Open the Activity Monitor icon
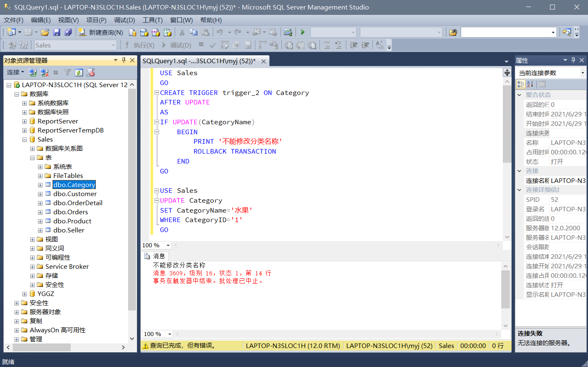 pos(288,32)
